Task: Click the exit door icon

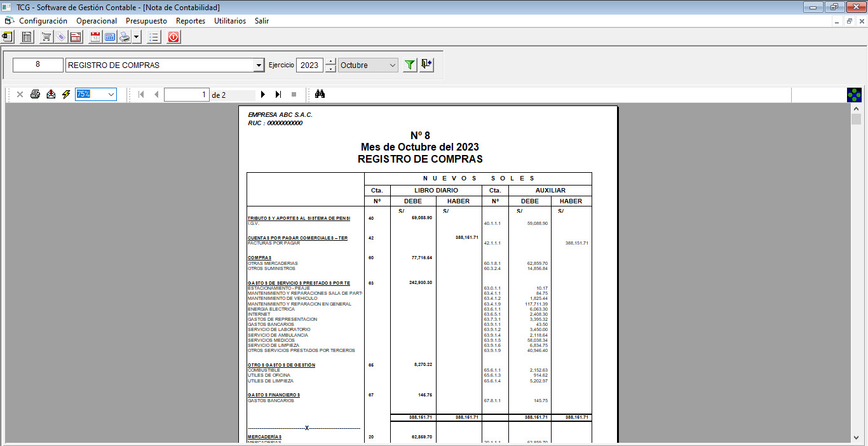Action: [x=426, y=65]
